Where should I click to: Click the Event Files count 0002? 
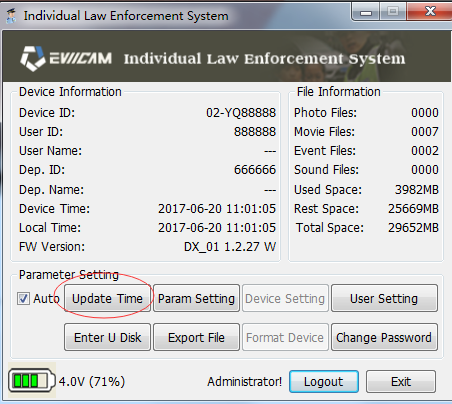425,151
